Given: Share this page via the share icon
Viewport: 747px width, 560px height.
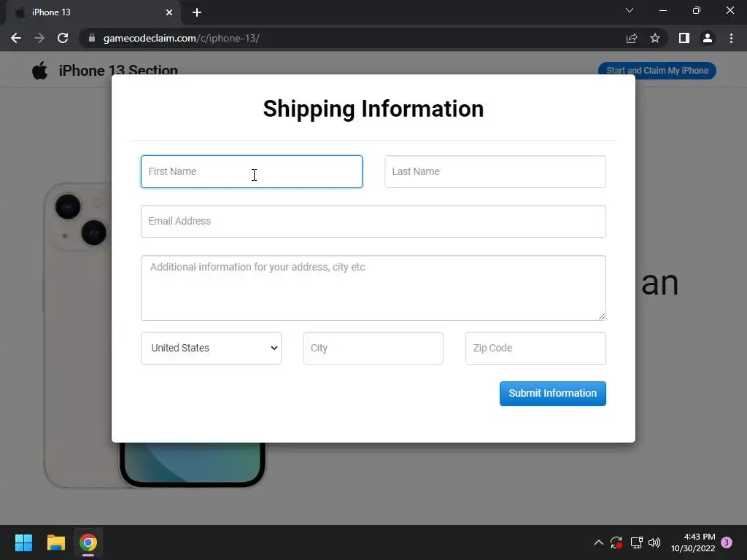Looking at the screenshot, I should (632, 38).
